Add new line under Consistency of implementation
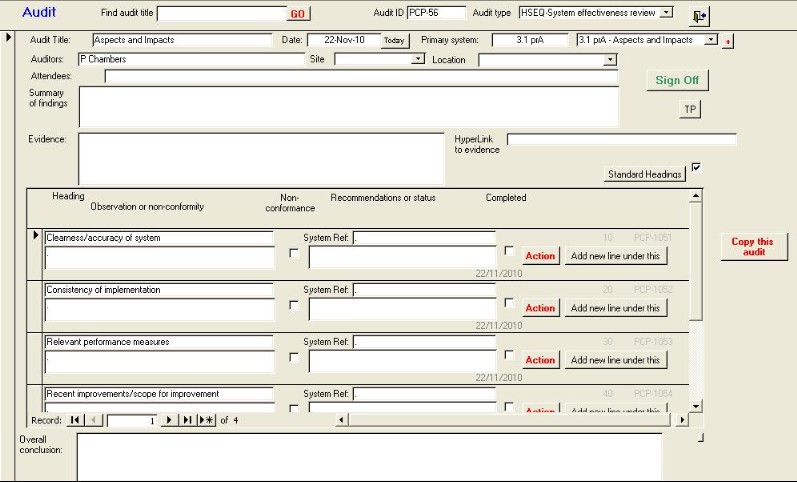Image resolution: width=797 pixels, height=482 pixels. pos(616,308)
